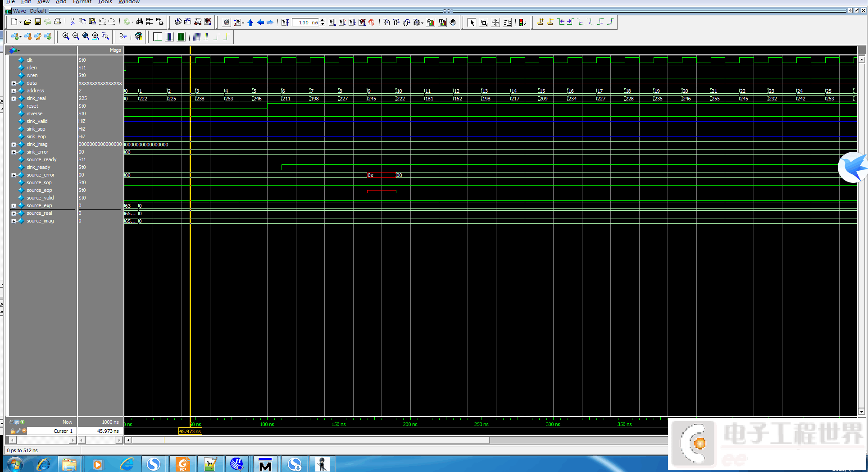Click the blue up-arrow toolbar icon

[250, 23]
